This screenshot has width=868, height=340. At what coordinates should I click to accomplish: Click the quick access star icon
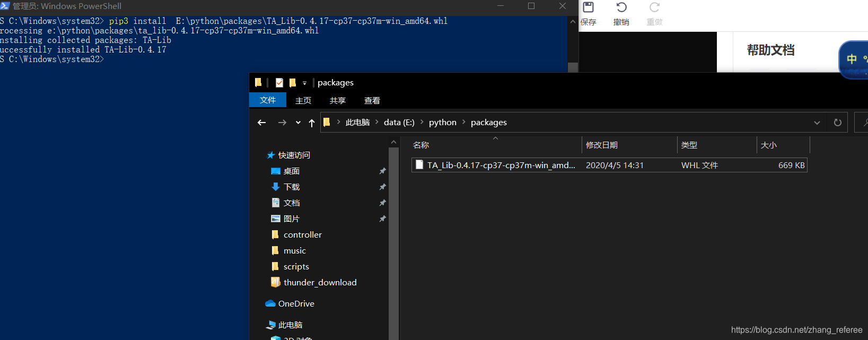270,155
